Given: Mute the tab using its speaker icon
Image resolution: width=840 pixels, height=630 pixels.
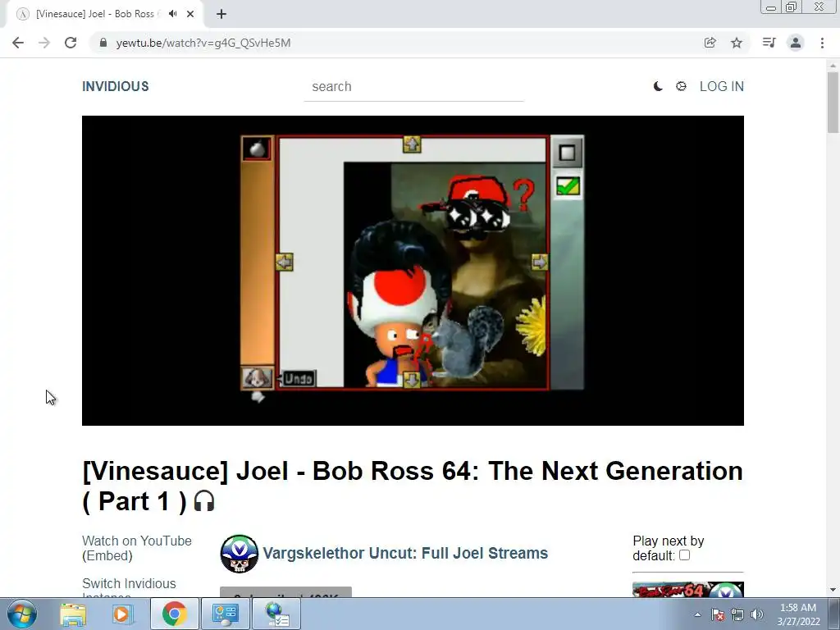Looking at the screenshot, I should click(x=172, y=14).
